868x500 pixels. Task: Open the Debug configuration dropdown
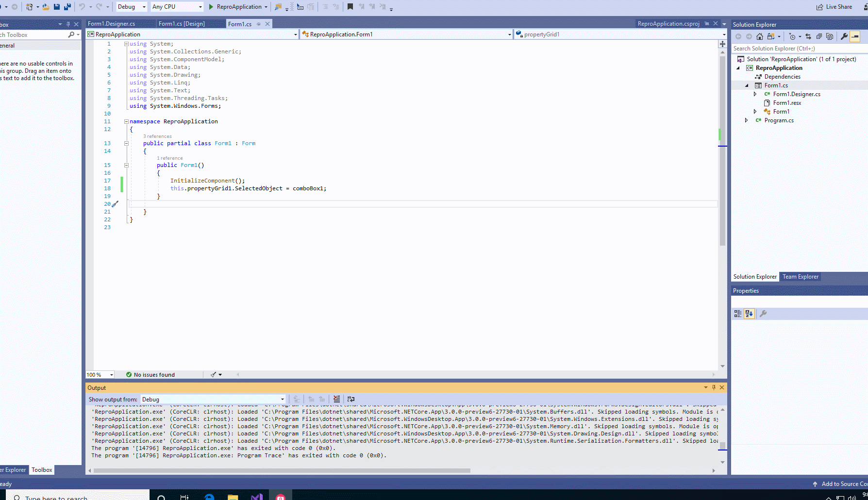tap(132, 7)
